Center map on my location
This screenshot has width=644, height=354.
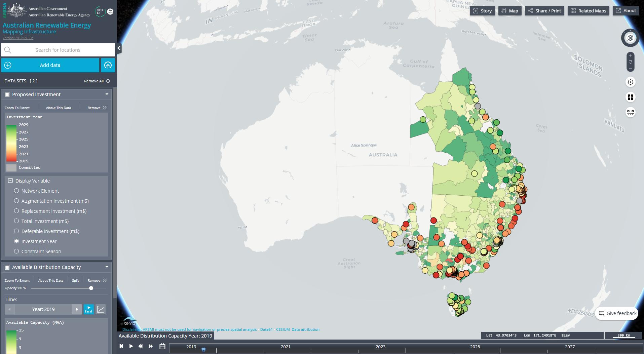tap(631, 82)
